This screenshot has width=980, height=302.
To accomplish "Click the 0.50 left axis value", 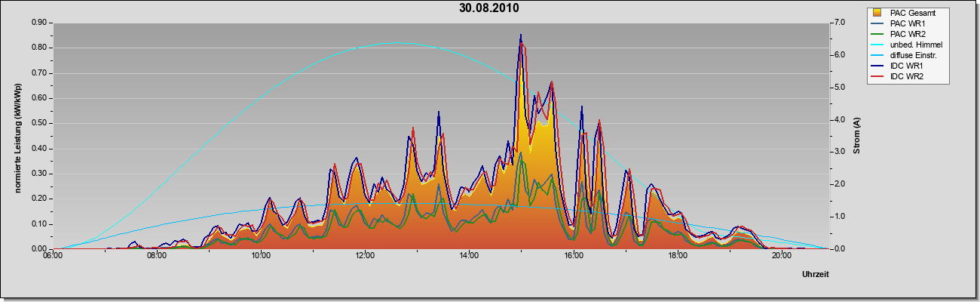I will (x=39, y=123).
